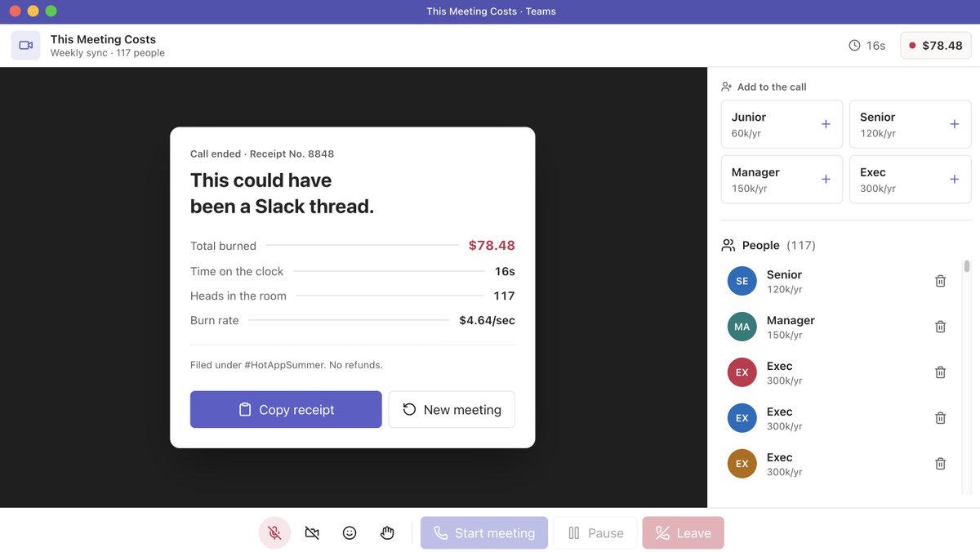Click the green macOS zoom window button
The width and height of the screenshot is (980, 552).
51,11
